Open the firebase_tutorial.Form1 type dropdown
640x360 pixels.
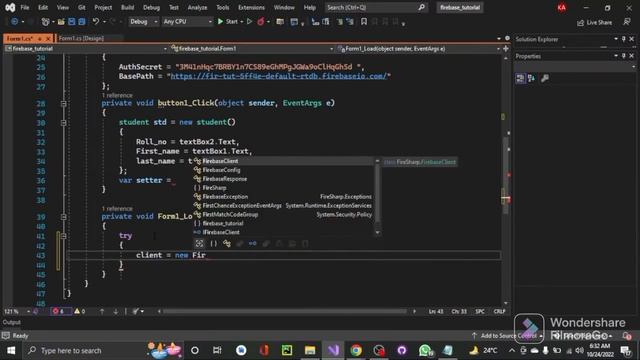coord(252,49)
